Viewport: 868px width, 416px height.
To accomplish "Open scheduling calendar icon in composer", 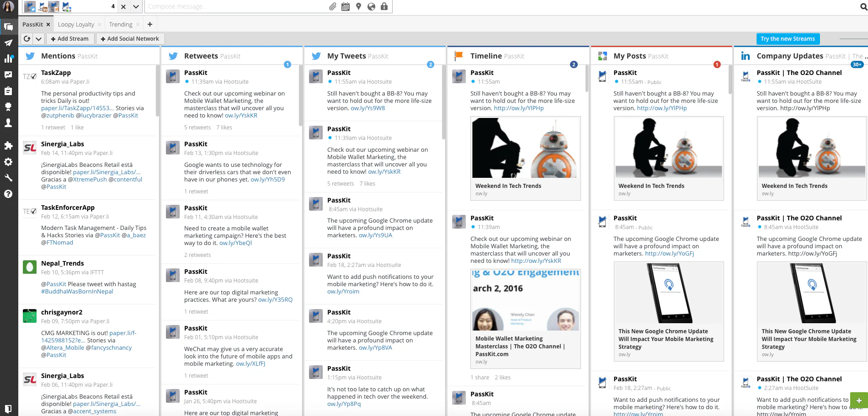I will pos(346,6).
